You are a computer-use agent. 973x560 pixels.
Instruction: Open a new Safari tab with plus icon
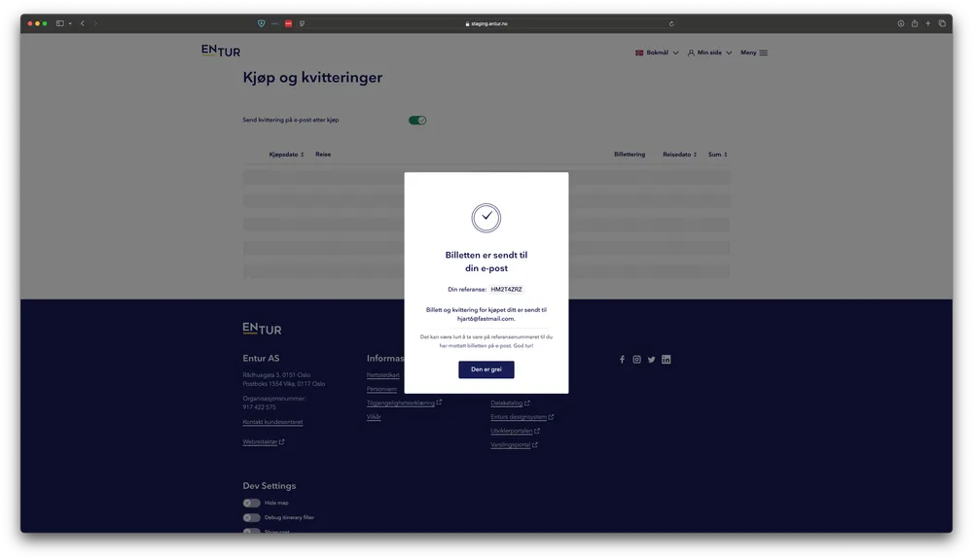(x=928, y=23)
